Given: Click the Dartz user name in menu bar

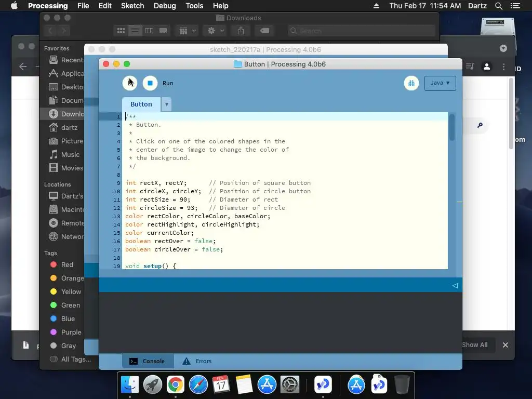Looking at the screenshot, I should [x=477, y=6].
